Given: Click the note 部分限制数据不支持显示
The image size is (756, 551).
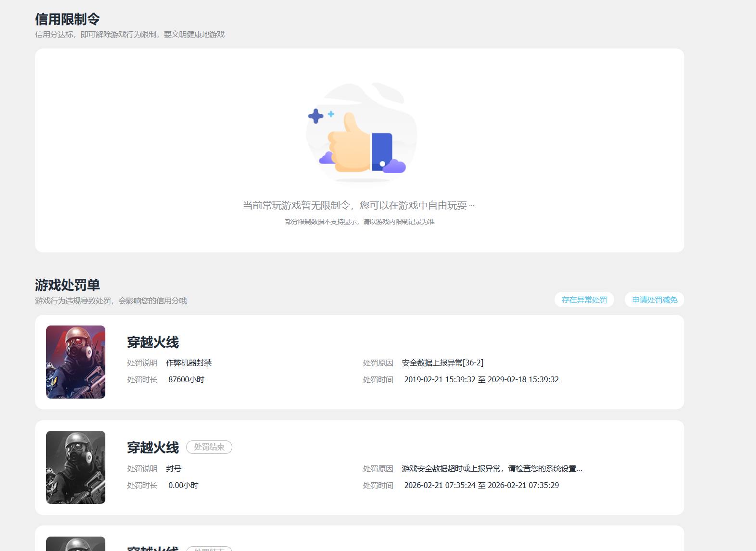Looking at the screenshot, I should pos(360,222).
